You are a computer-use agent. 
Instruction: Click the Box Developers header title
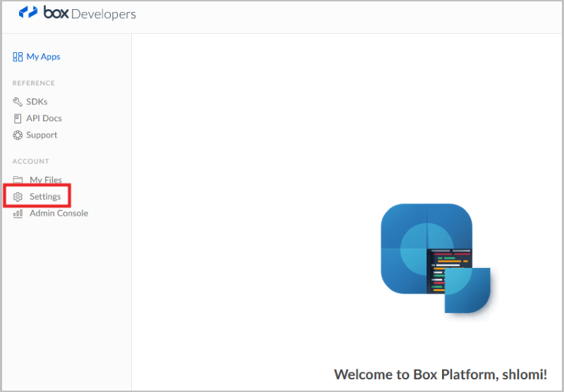pos(90,13)
